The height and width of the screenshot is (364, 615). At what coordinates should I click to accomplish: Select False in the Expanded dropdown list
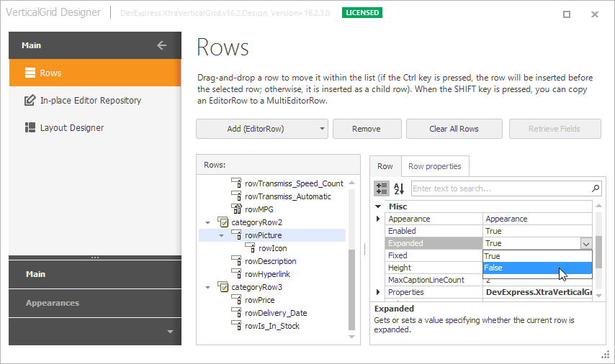537,268
